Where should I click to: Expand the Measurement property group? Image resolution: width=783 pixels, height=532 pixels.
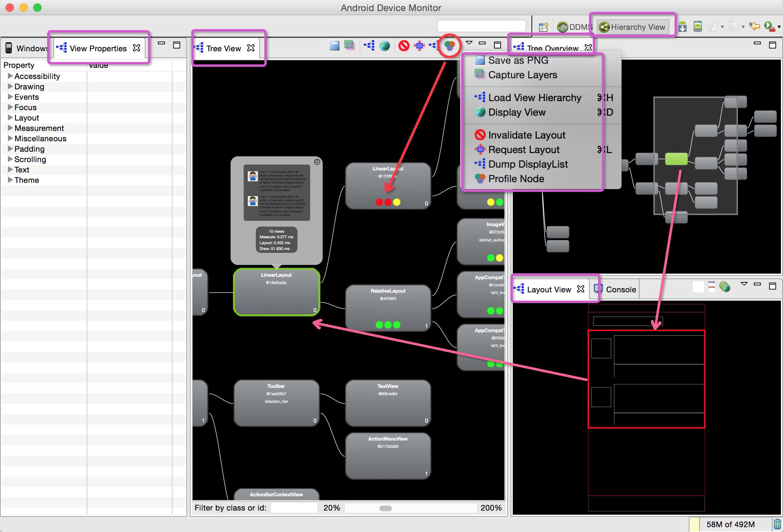click(x=10, y=128)
